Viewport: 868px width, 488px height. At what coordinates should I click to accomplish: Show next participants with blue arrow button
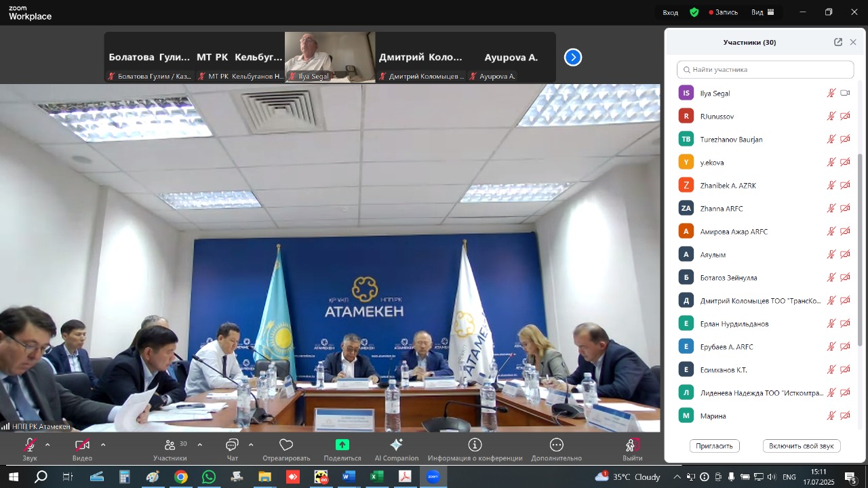[x=573, y=58]
